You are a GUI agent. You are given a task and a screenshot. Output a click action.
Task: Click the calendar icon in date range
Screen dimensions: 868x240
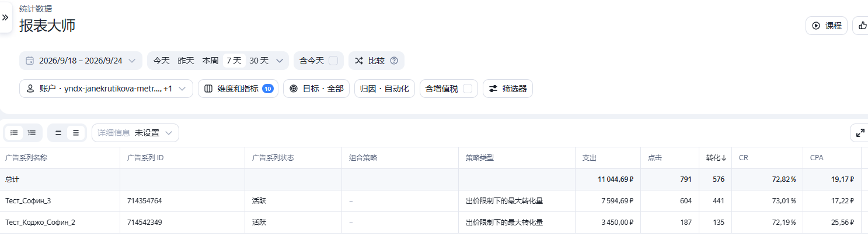(x=29, y=61)
